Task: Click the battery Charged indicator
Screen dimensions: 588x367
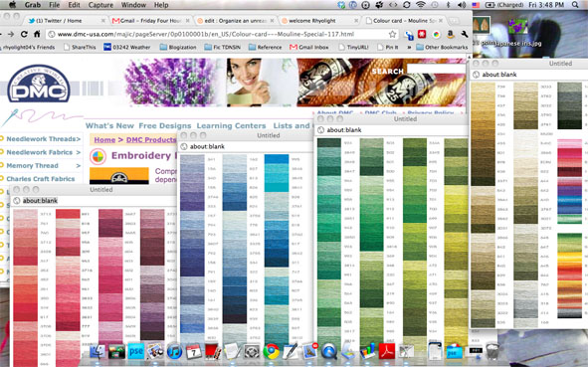Action: click(504, 5)
